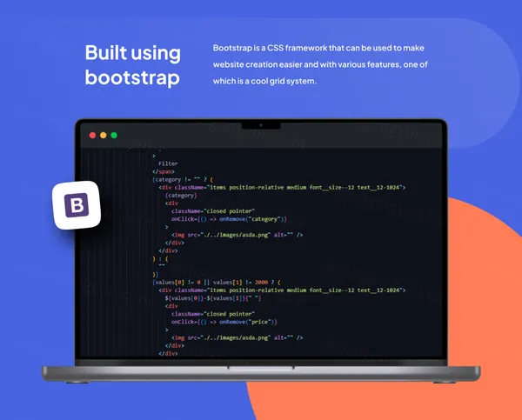
Task: Click the "Filter" text in the code
Action: tap(168, 163)
